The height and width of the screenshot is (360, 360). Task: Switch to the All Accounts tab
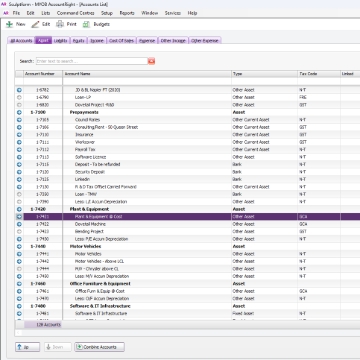coord(21,41)
